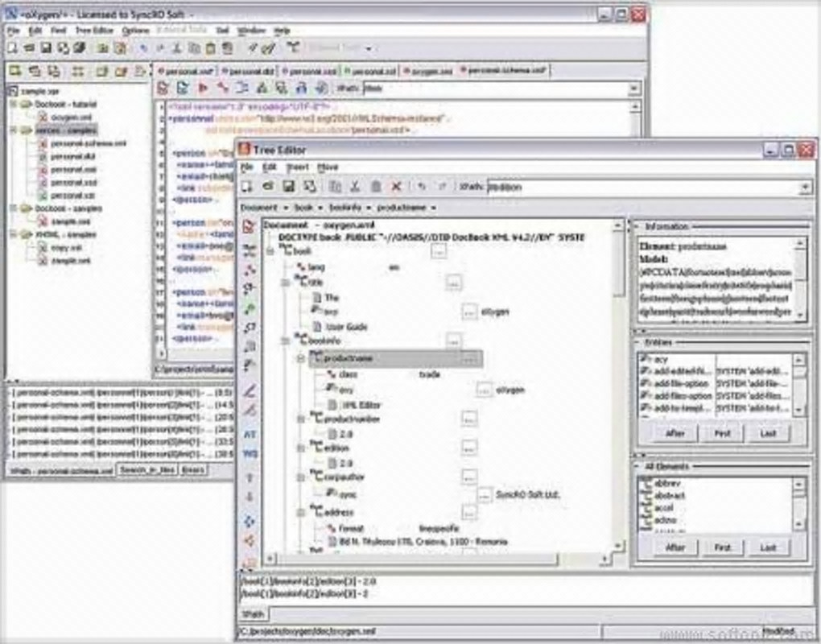Collapse the title node in tree

coord(286,283)
